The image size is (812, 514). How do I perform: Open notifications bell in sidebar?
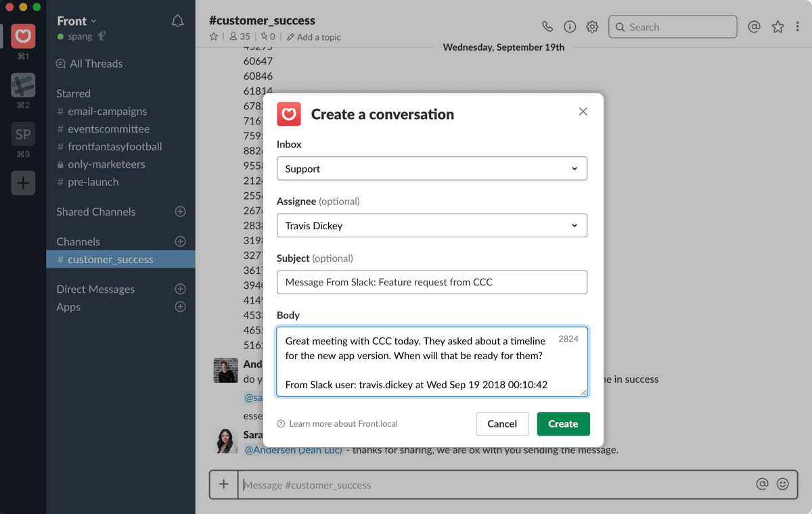[x=177, y=21]
